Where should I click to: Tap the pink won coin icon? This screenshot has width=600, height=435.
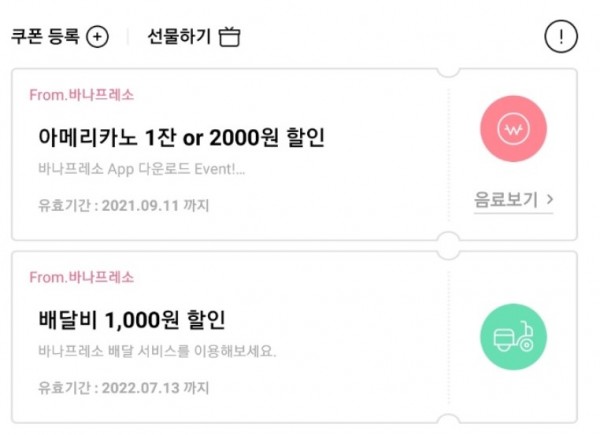click(x=513, y=130)
